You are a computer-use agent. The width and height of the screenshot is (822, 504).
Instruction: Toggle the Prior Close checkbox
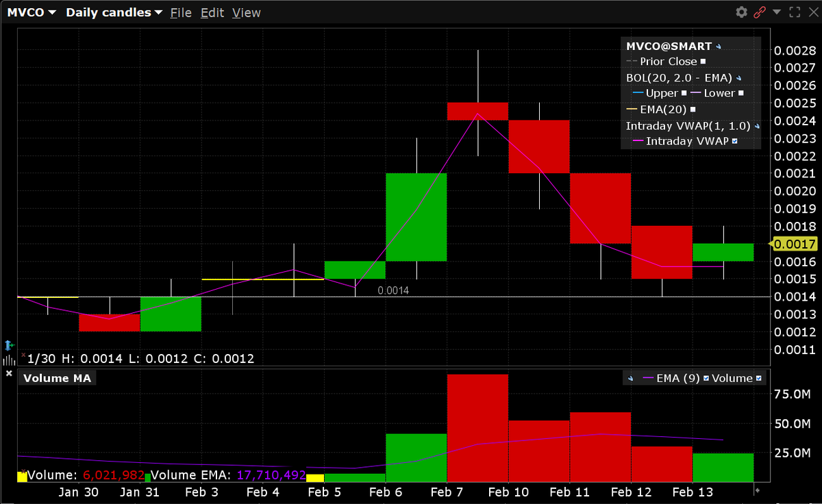[x=703, y=62]
